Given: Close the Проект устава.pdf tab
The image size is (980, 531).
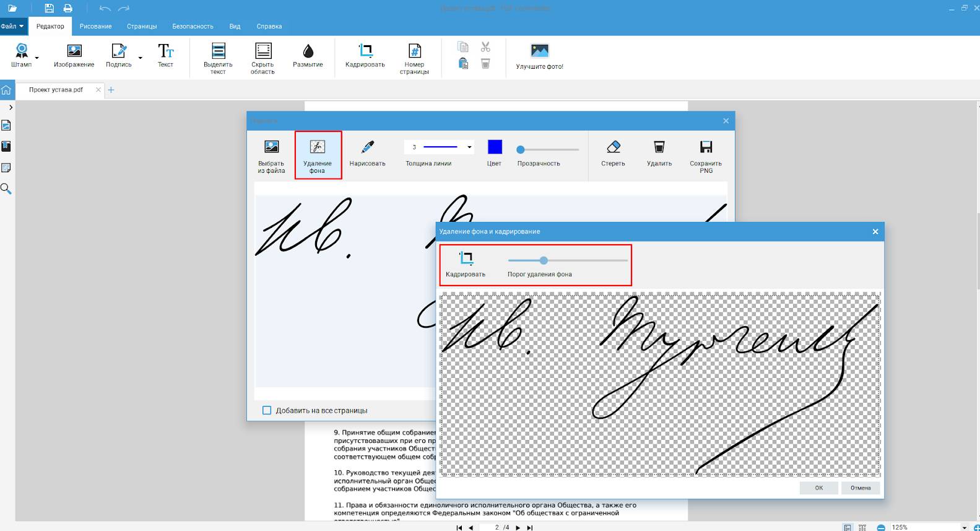Looking at the screenshot, I should (x=98, y=90).
